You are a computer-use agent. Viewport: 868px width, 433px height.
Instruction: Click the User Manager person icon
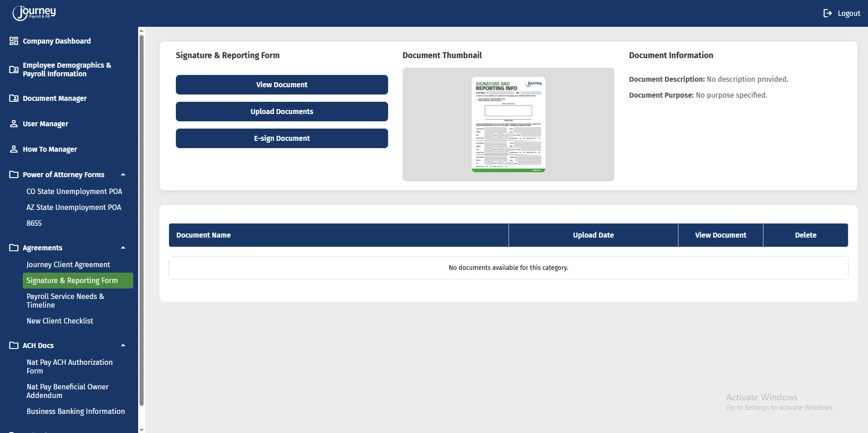(x=14, y=124)
